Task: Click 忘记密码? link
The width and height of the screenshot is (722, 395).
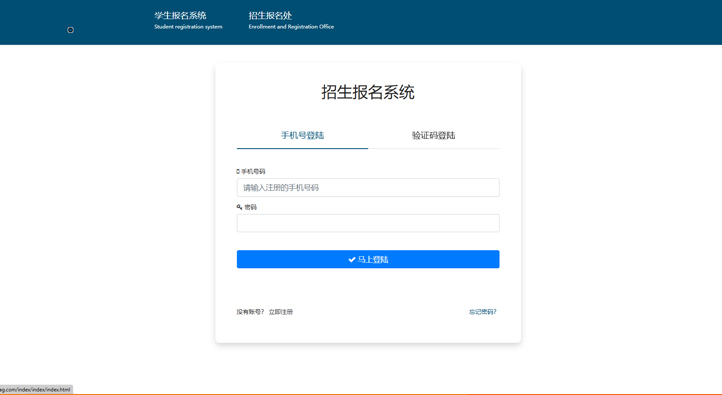Action: [483, 312]
